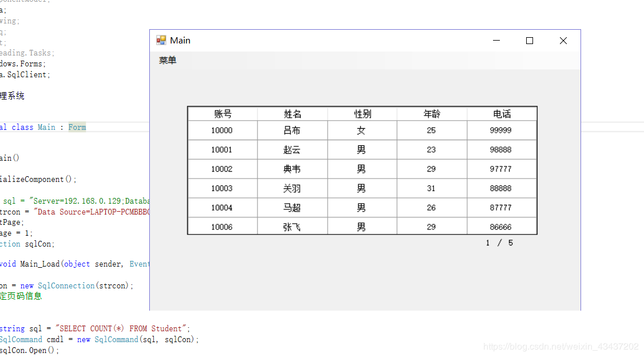Click the 性别 column header
The width and height of the screenshot is (644, 357).
tap(362, 114)
